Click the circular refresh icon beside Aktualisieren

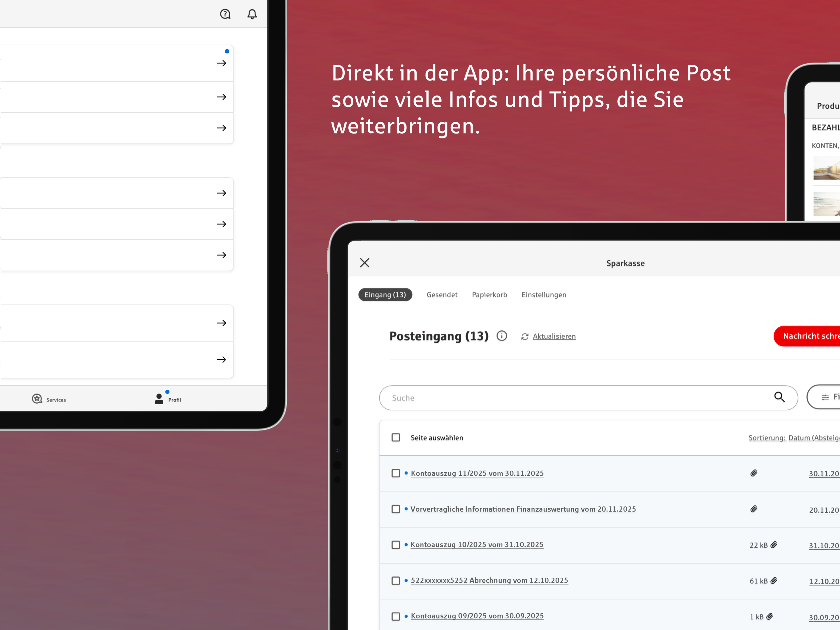525,337
